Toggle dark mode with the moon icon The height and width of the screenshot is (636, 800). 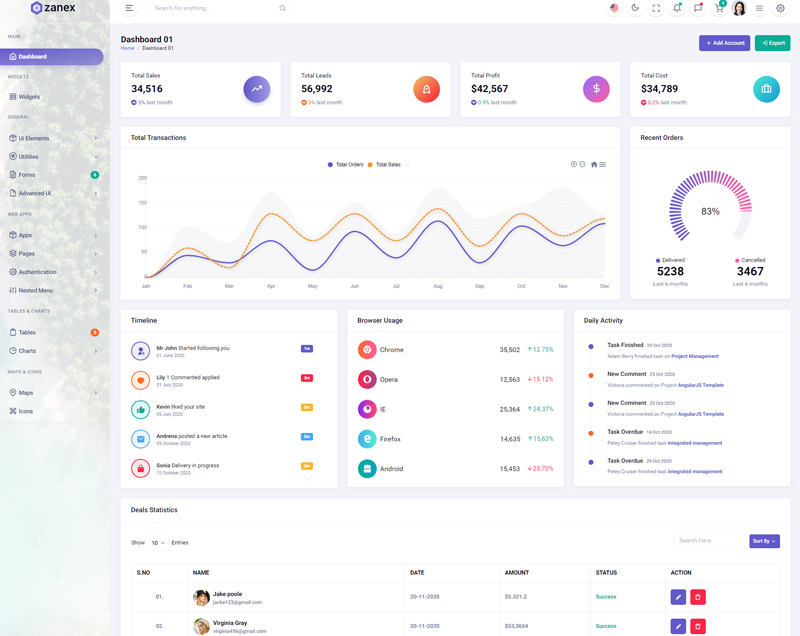[635, 8]
